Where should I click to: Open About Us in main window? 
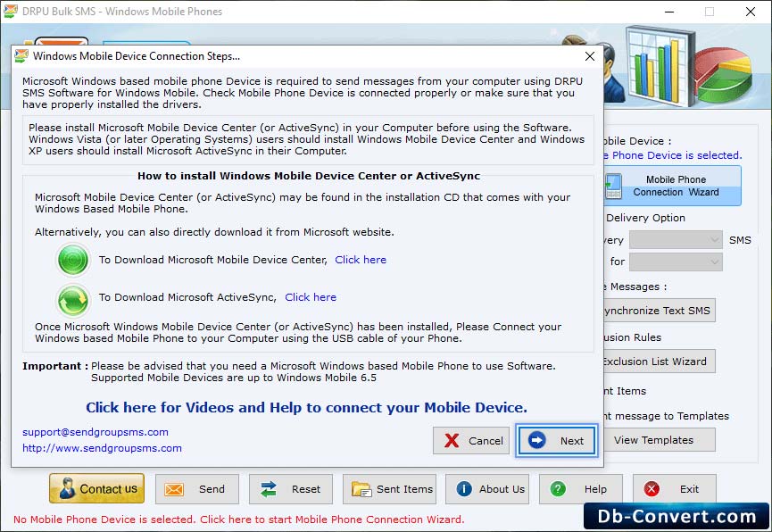tap(487, 489)
